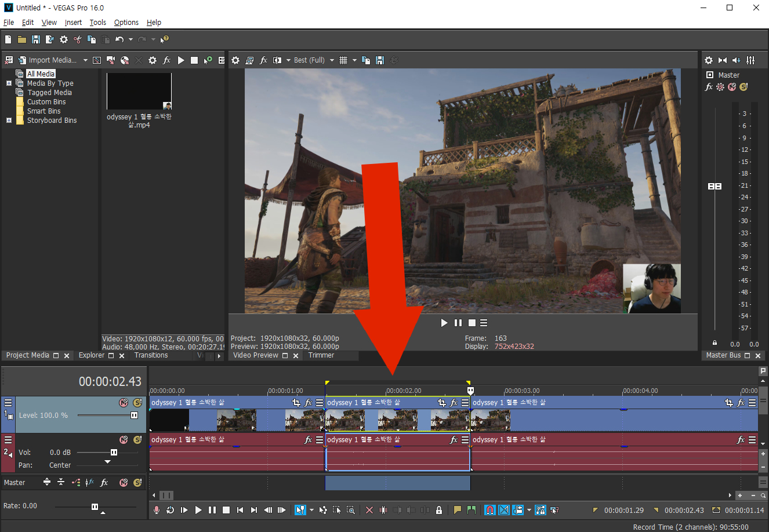Click the What's This help icon
The image size is (769, 532).
165,39
